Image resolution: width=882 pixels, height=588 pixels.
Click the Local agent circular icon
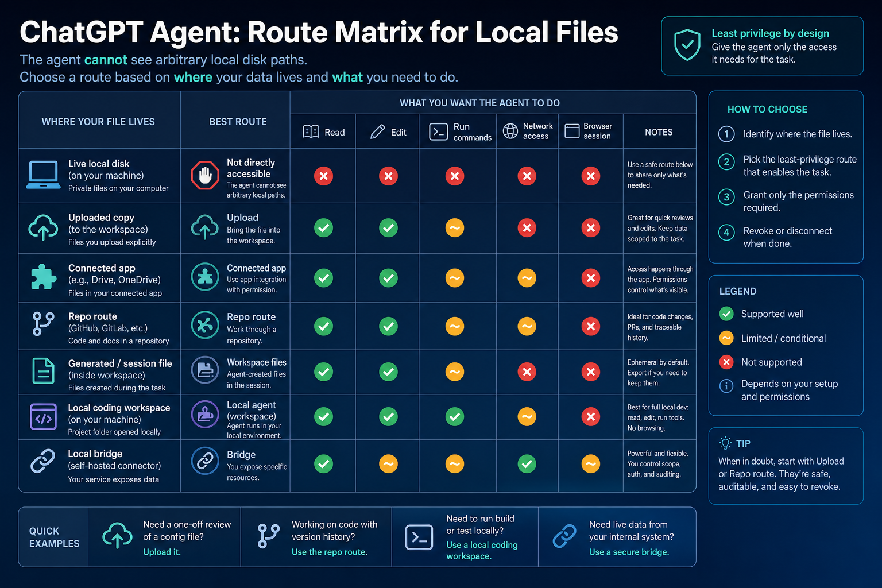(x=205, y=415)
